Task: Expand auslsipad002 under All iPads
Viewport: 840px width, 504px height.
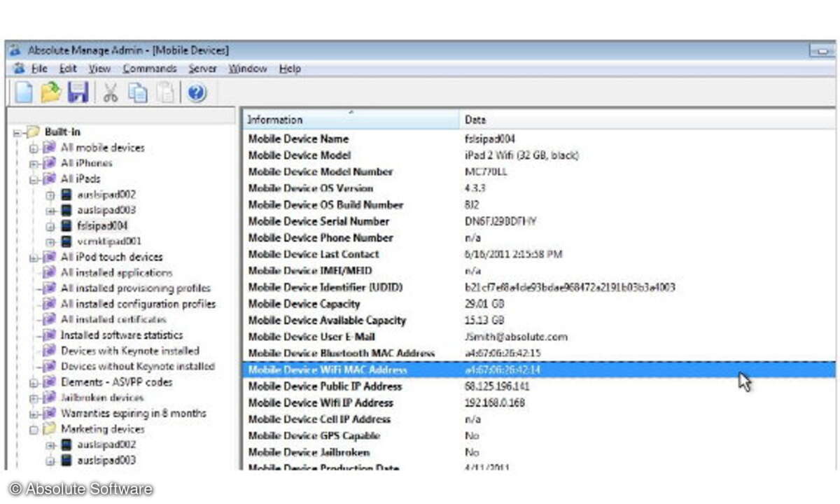Action: (50, 195)
